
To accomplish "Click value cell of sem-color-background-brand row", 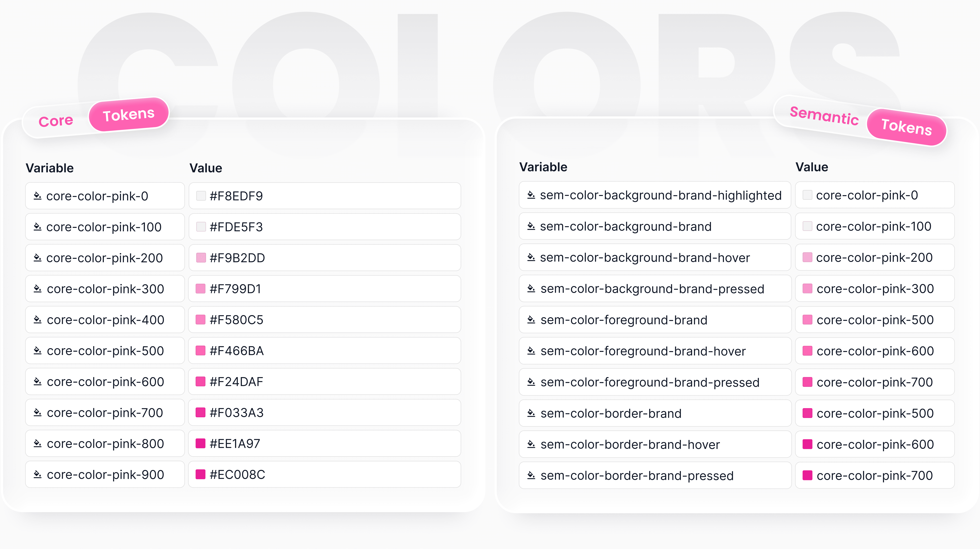I will 874,226.
